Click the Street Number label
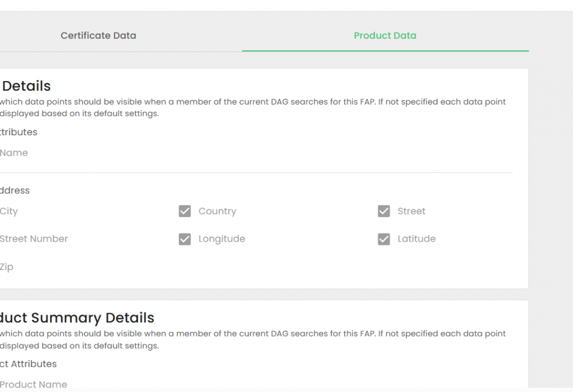Screen dimensions: 573x392 (x=34, y=239)
